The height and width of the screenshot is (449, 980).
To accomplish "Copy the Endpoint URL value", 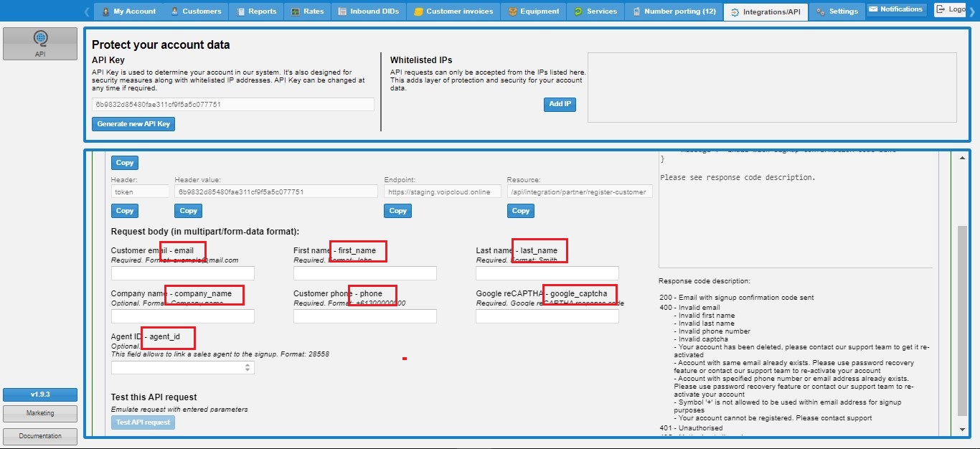I will [397, 211].
